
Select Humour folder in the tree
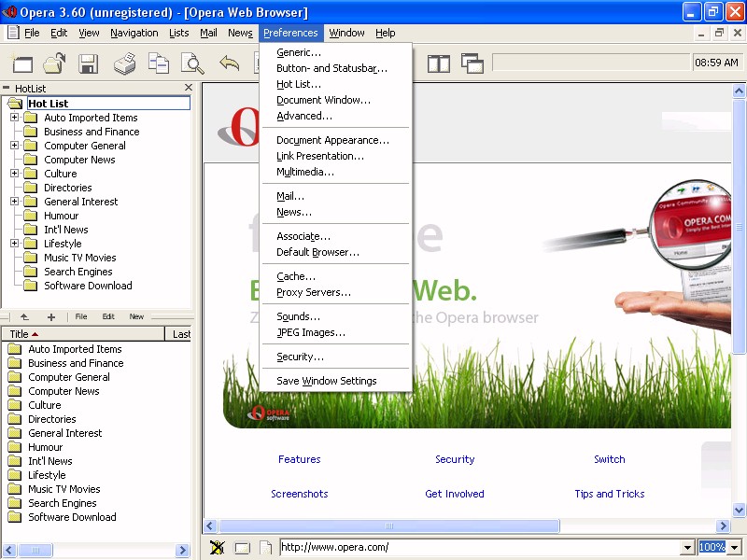pos(61,216)
